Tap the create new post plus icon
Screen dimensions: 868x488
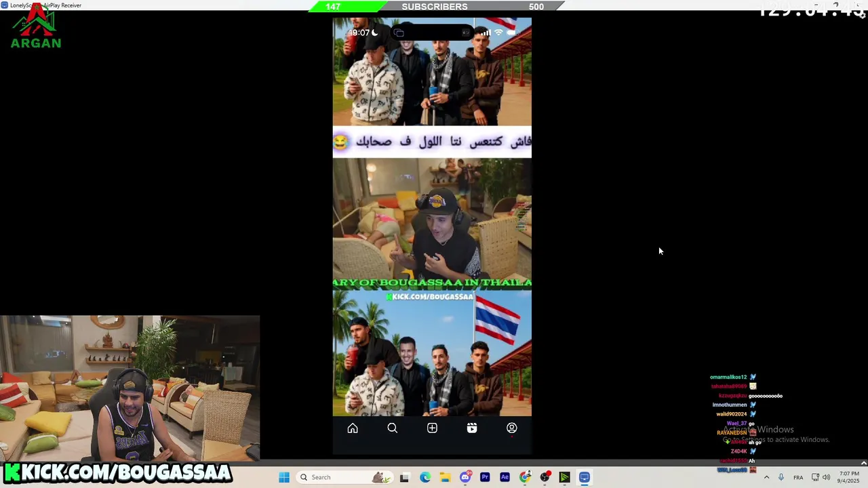[432, 428]
